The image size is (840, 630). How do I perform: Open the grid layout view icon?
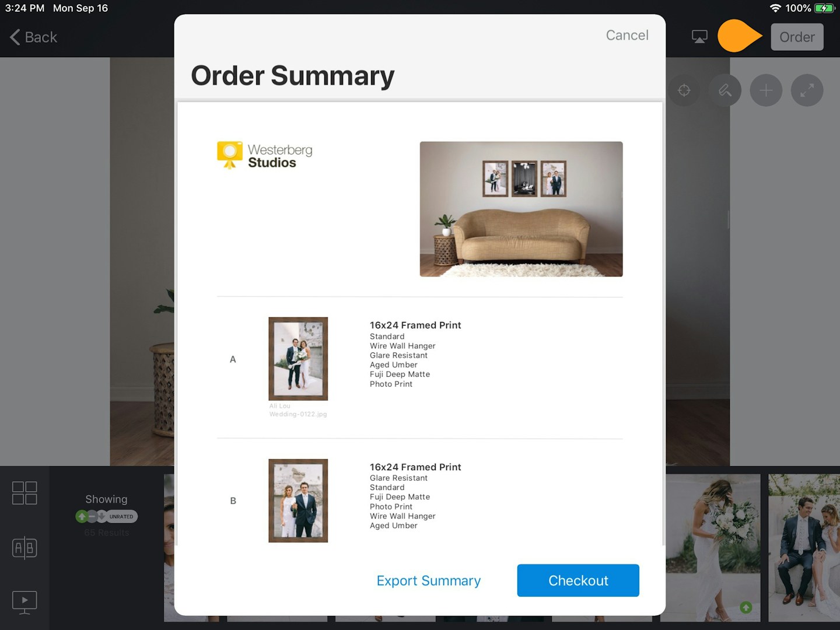pyautogui.click(x=24, y=493)
